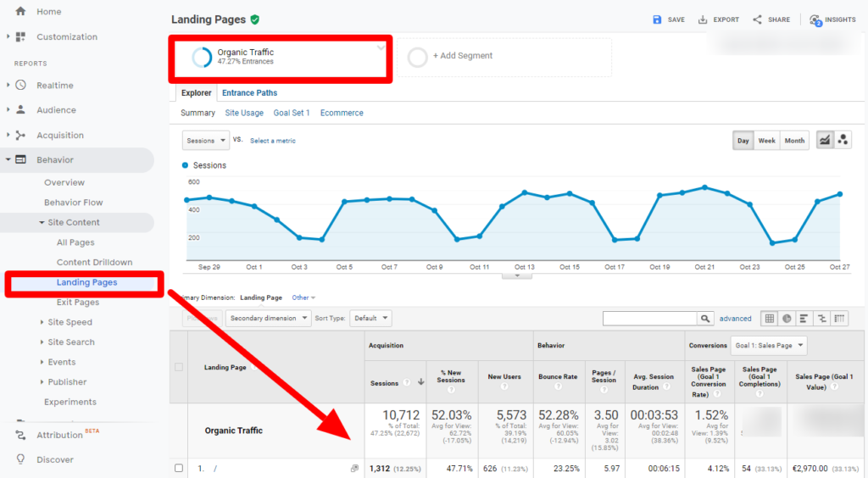Select the percentage pie view icon
868x478 pixels.
787,318
